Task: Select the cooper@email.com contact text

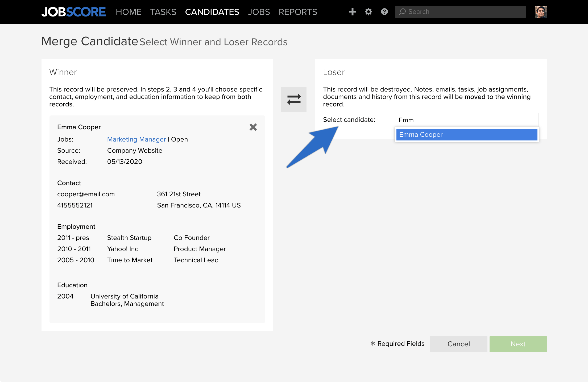Action: click(86, 194)
